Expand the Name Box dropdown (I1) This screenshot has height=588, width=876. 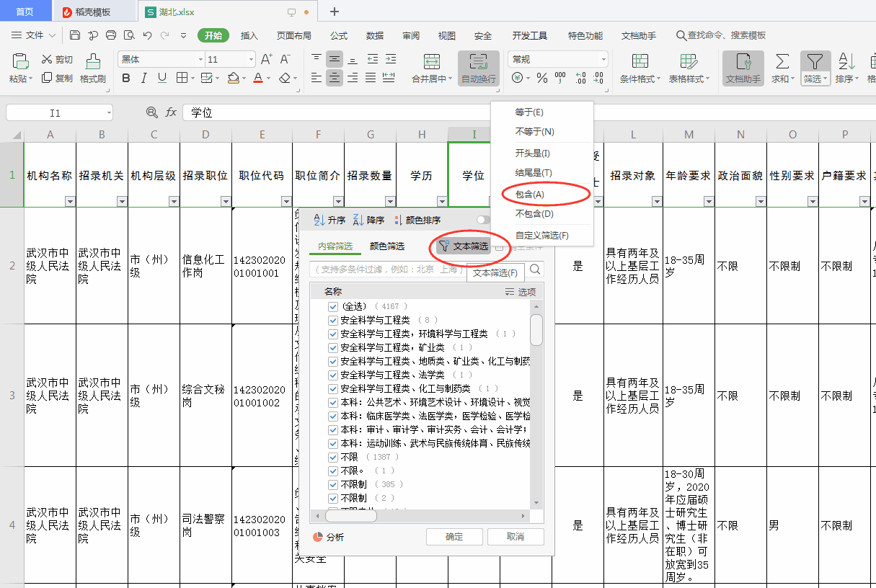[108, 113]
